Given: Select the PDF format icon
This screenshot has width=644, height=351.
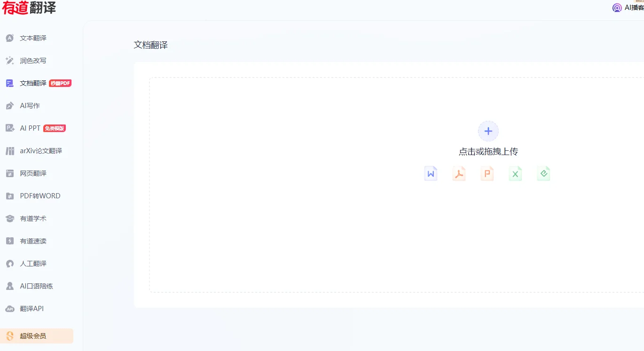Looking at the screenshot, I should tap(459, 173).
